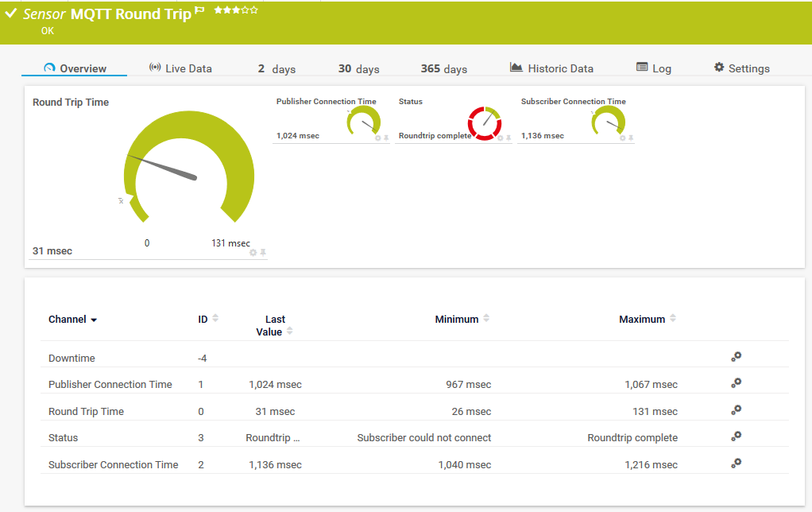812x512 pixels.
Task: Switch to the Live Data tab
Action: [x=180, y=68]
